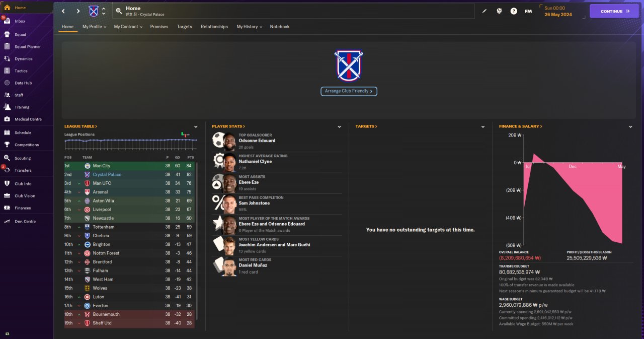Open the Relationships tab
This screenshot has height=339, width=644.
(x=214, y=27)
